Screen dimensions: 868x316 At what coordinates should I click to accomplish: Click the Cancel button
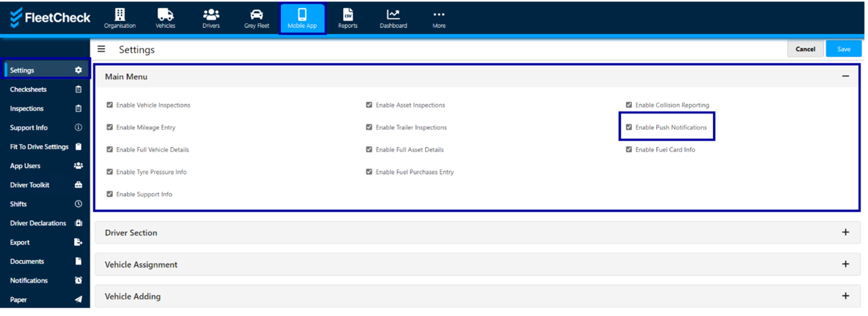click(x=805, y=49)
